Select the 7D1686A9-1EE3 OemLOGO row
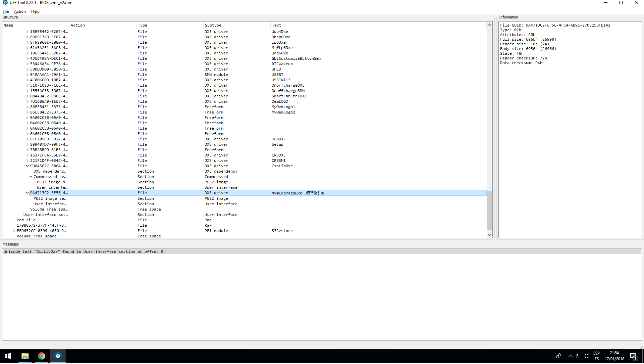644x364 pixels. coord(245,102)
